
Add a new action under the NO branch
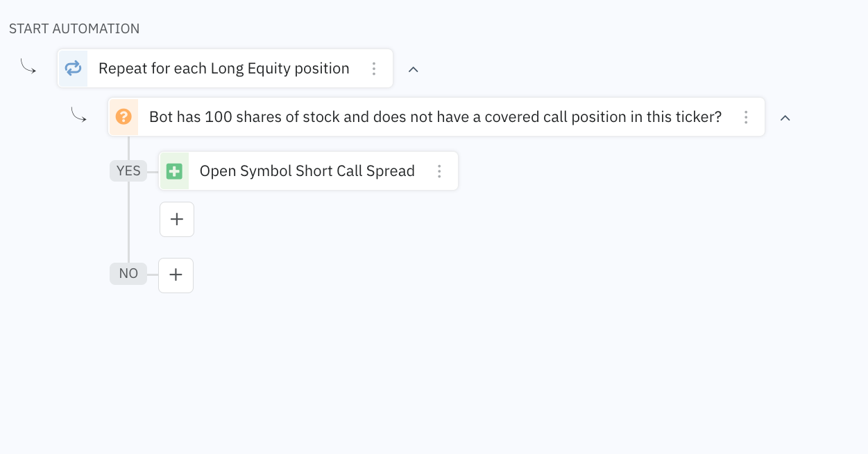tap(176, 275)
